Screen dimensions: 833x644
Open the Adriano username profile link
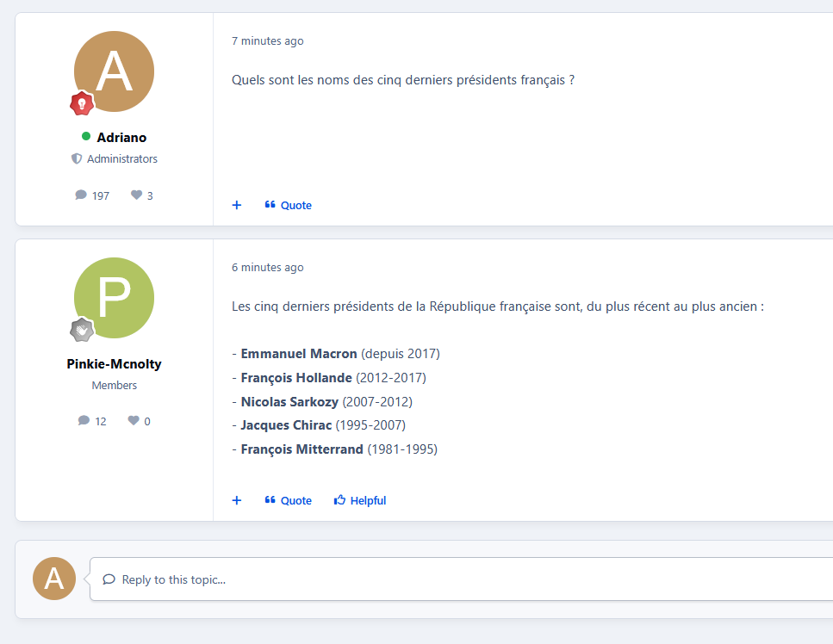121,138
